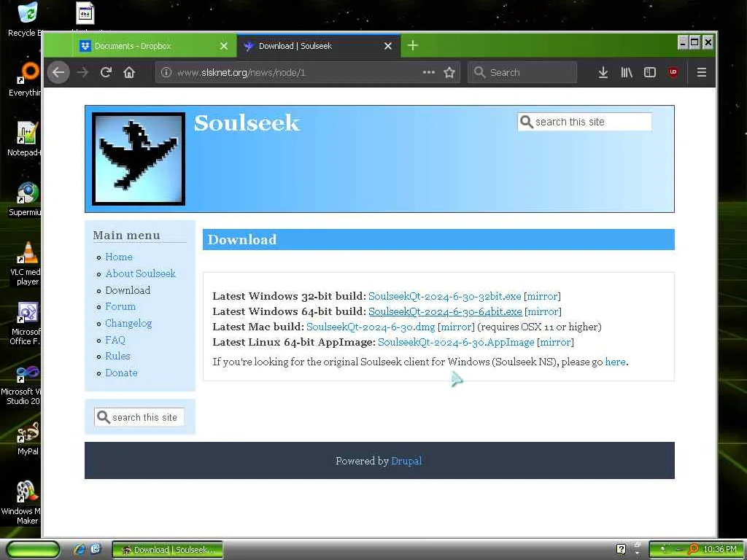Viewport: 747px width, 560px height.
Task: Open MyPal desktop shortcut
Action: [x=27, y=438]
